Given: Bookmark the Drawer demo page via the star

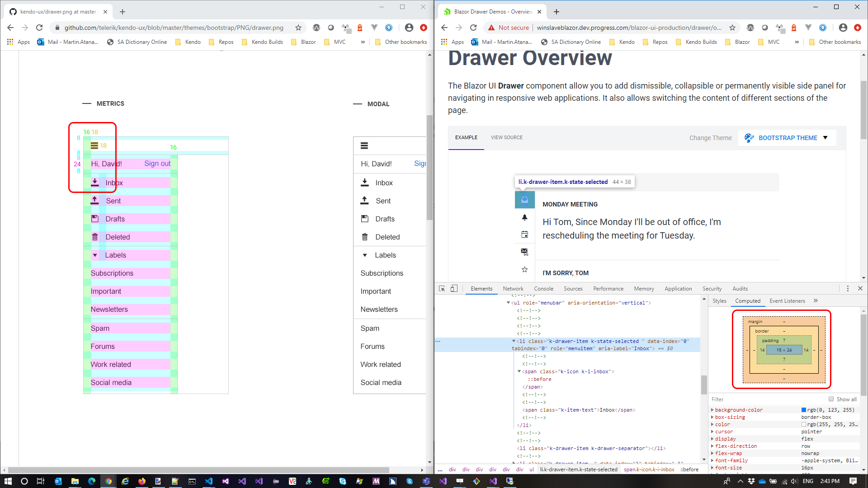Looking at the screenshot, I should [x=732, y=28].
